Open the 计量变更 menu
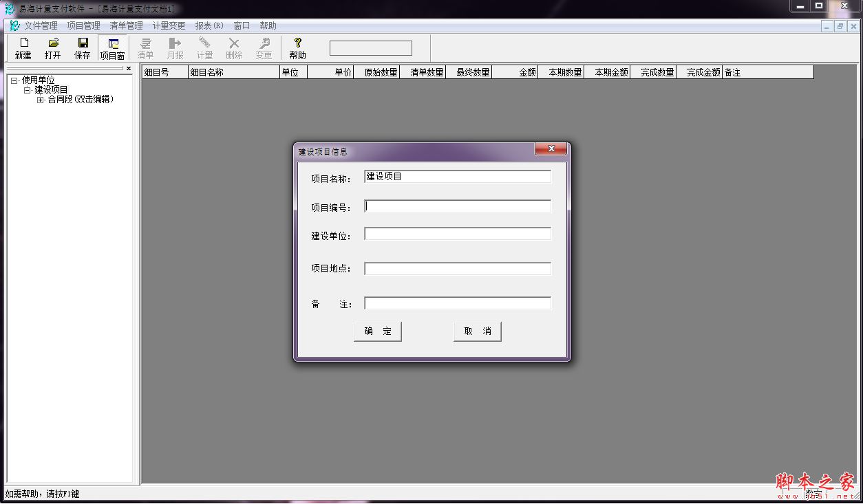The width and height of the screenshot is (863, 504). click(x=169, y=26)
